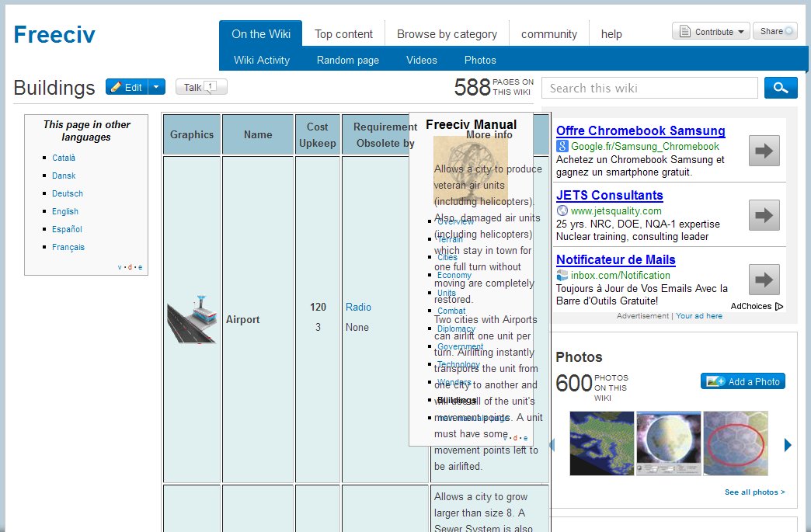
Task: Show next photos with right arrow
Action: 788,445
